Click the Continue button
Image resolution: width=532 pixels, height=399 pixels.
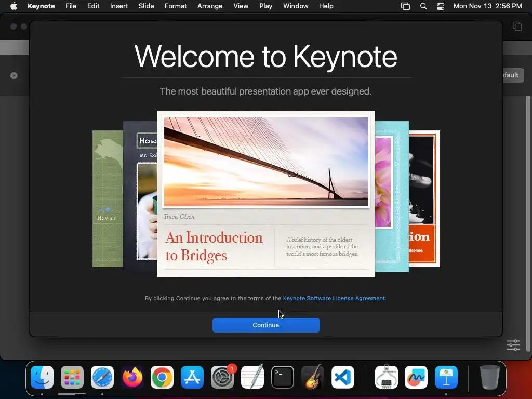click(266, 325)
